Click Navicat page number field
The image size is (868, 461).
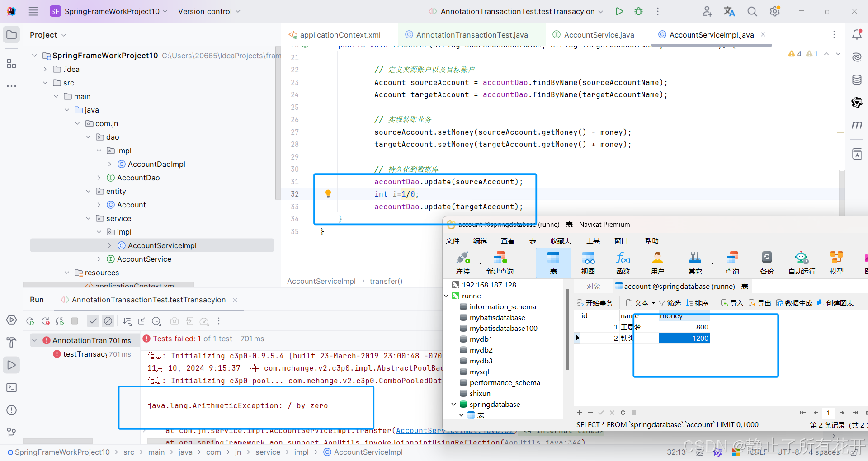tap(828, 413)
